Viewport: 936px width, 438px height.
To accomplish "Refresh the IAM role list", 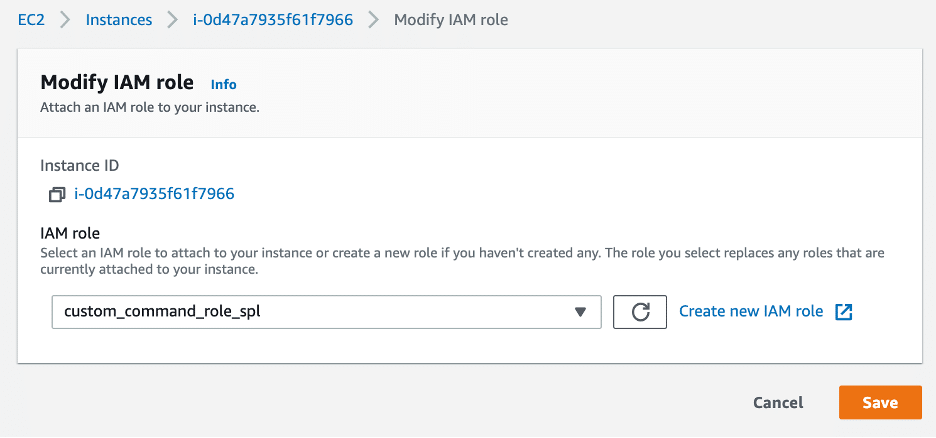I will click(x=640, y=311).
